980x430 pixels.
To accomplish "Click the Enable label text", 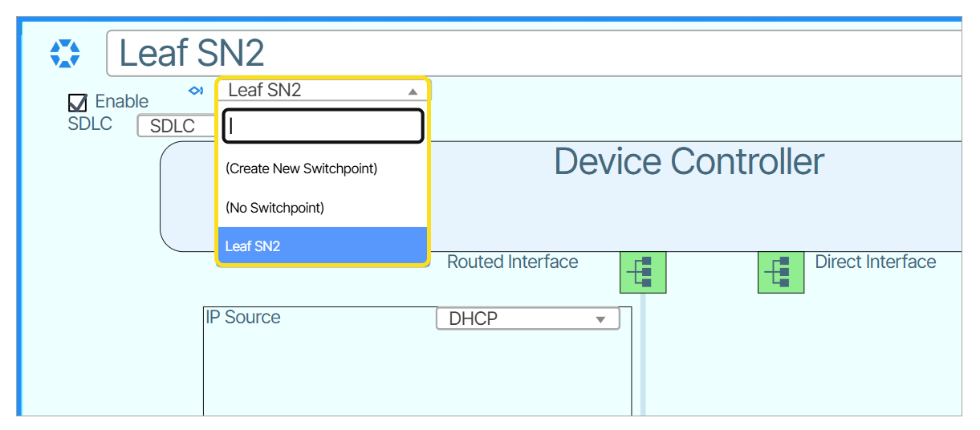I will click(121, 102).
